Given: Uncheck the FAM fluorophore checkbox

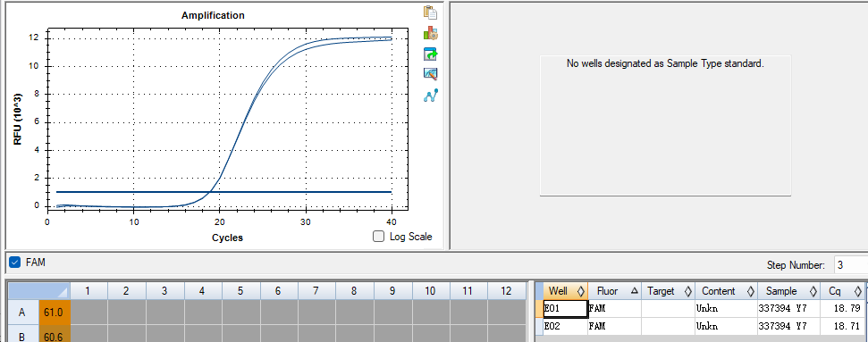Looking at the screenshot, I should (x=15, y=263).
